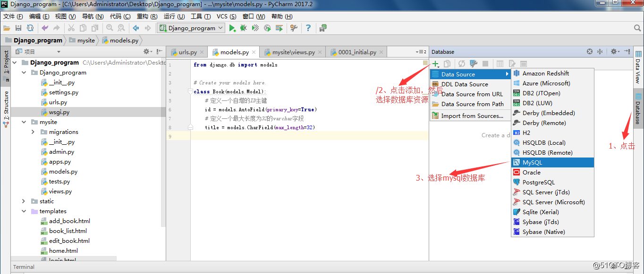Click the green plus add icon in Database panel
This screenshot has height=274, width=644.
[435, 64]
